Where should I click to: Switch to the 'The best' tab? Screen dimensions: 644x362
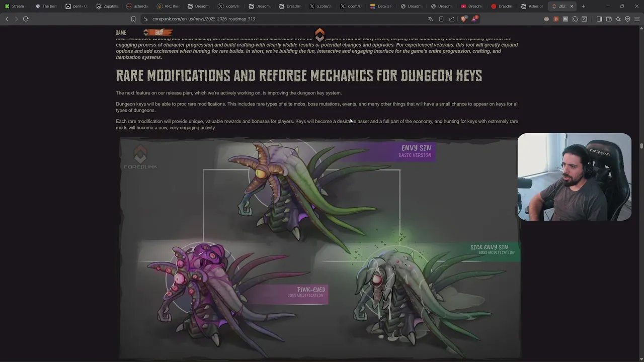pos(46,6)
